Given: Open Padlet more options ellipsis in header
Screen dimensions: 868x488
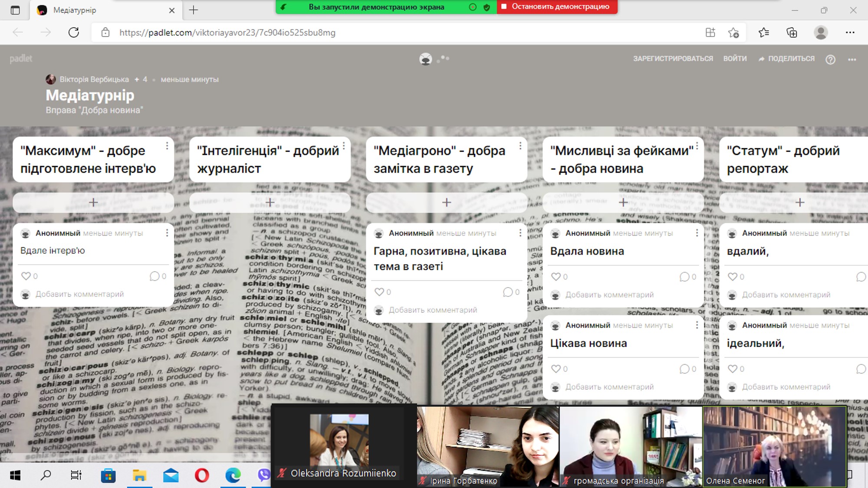Looking at the screenshot, I should coord(852,59).
